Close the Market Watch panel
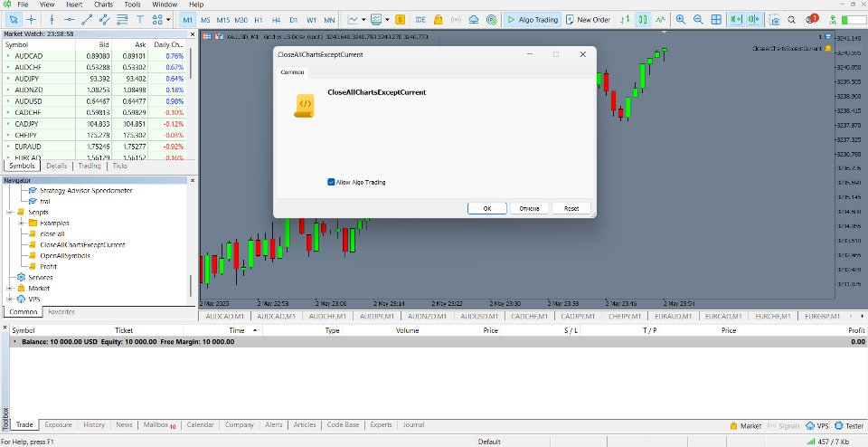Image resolution: width=868 pixels, height=447 pixels. point(193,33)
